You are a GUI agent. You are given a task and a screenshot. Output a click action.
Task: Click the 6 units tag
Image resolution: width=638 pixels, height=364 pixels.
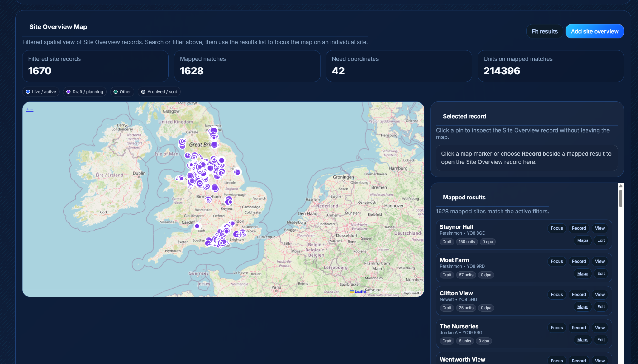point(465,341)
